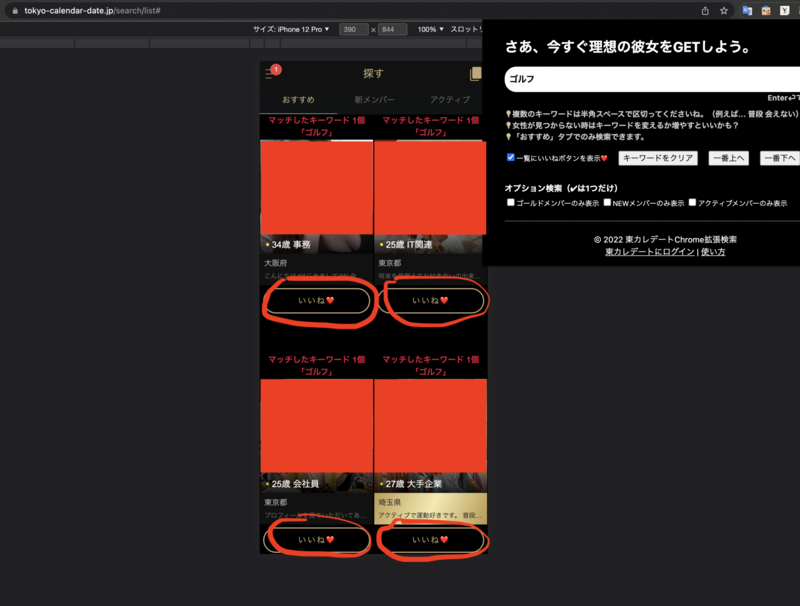Click いいね for the 25歳 会社員 profile
The height and width of the screenshot is (606, 800).
coord(316,540)
